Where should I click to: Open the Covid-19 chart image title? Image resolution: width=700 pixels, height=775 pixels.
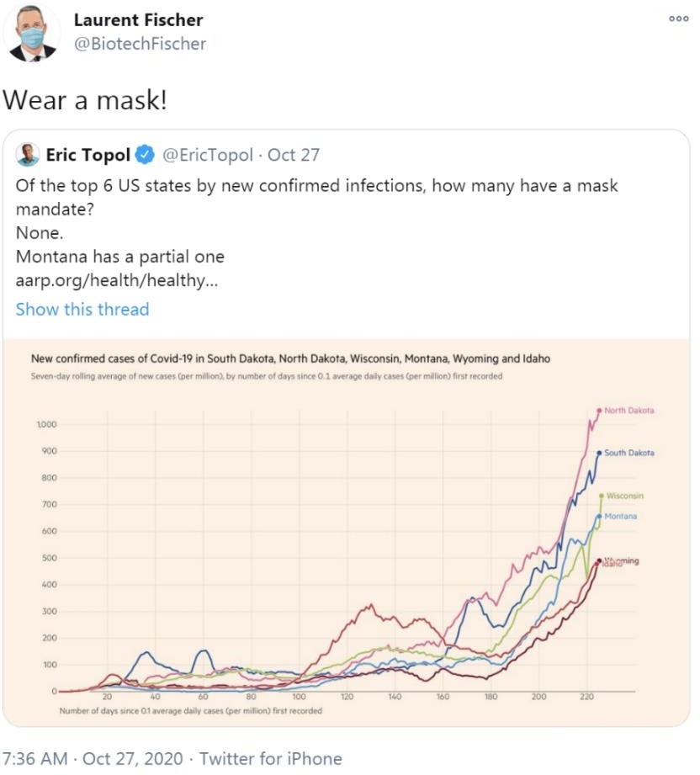tap(290, 358)
